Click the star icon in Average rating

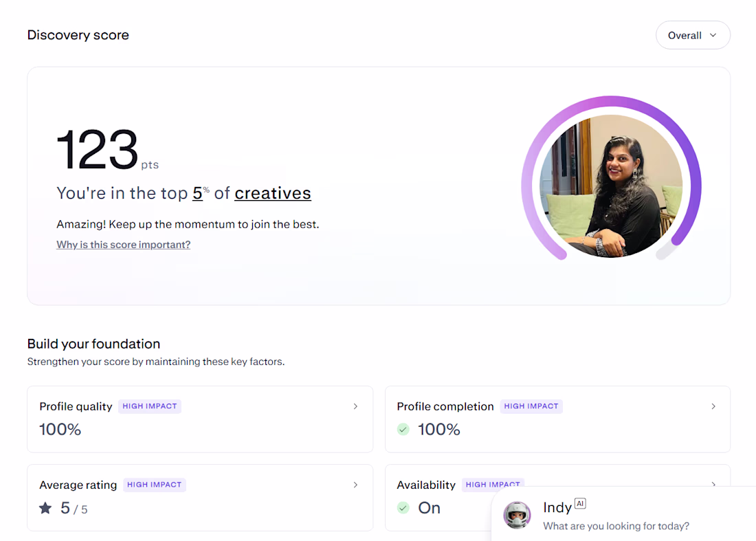pyautogui.click(x=45, y=508)
